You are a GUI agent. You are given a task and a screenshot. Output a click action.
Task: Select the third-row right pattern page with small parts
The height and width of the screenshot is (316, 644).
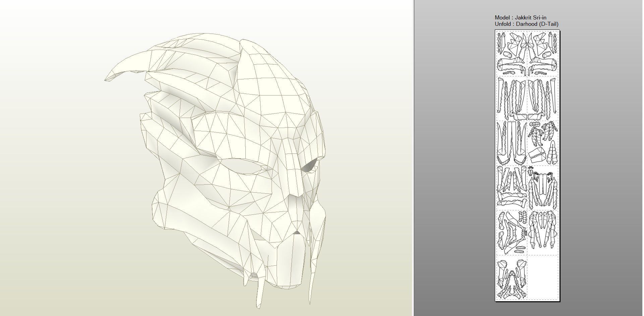[543, 143]
